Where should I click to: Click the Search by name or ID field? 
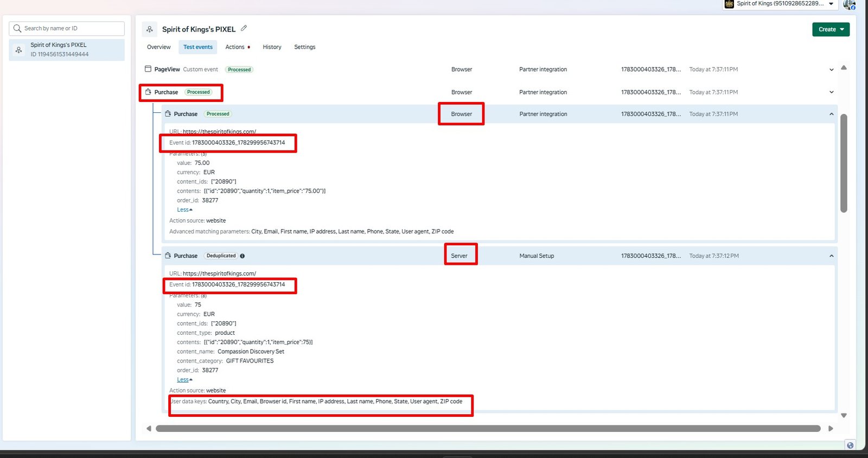click(x=67, y=28)
